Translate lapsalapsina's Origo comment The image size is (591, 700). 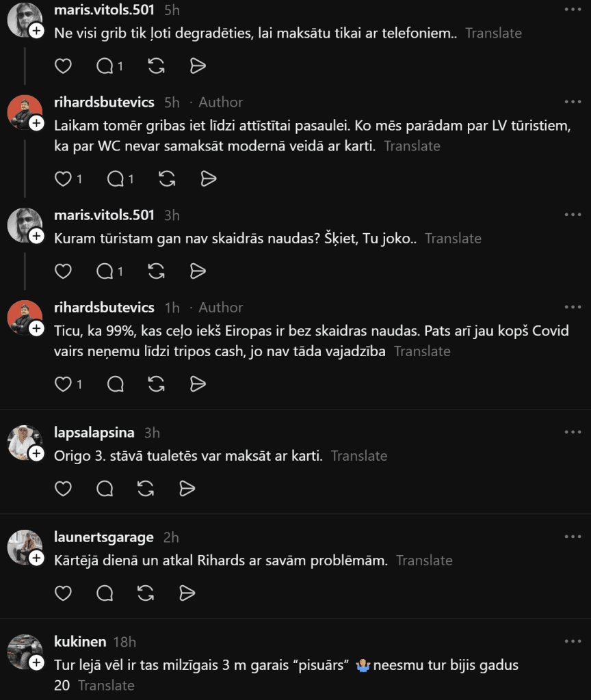(x=359, y=456)
